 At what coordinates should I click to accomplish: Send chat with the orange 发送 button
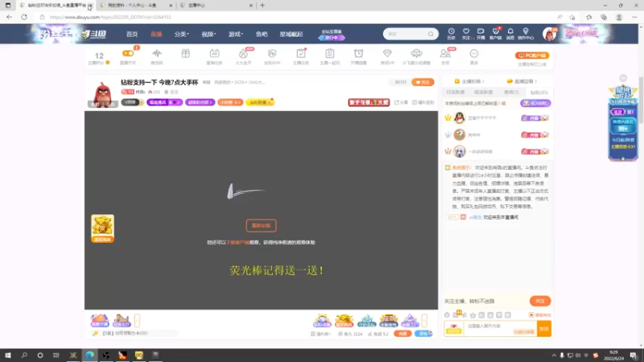(x=544, y=329)
